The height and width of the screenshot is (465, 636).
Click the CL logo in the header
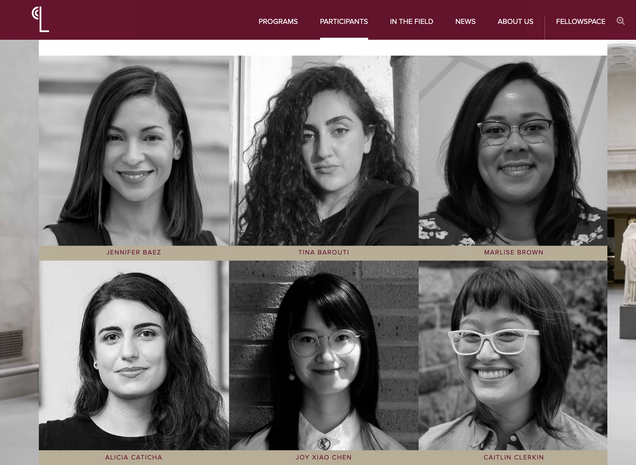[x=40, y=19]
